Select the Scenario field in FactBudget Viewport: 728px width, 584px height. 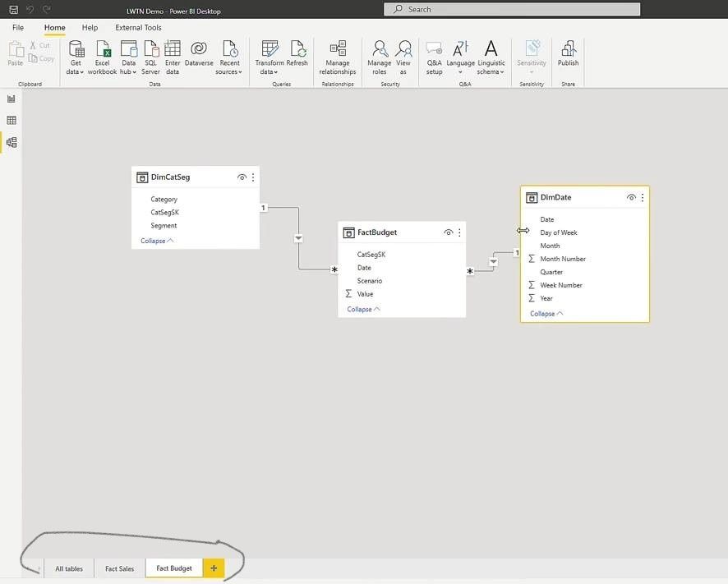[370, 281]
